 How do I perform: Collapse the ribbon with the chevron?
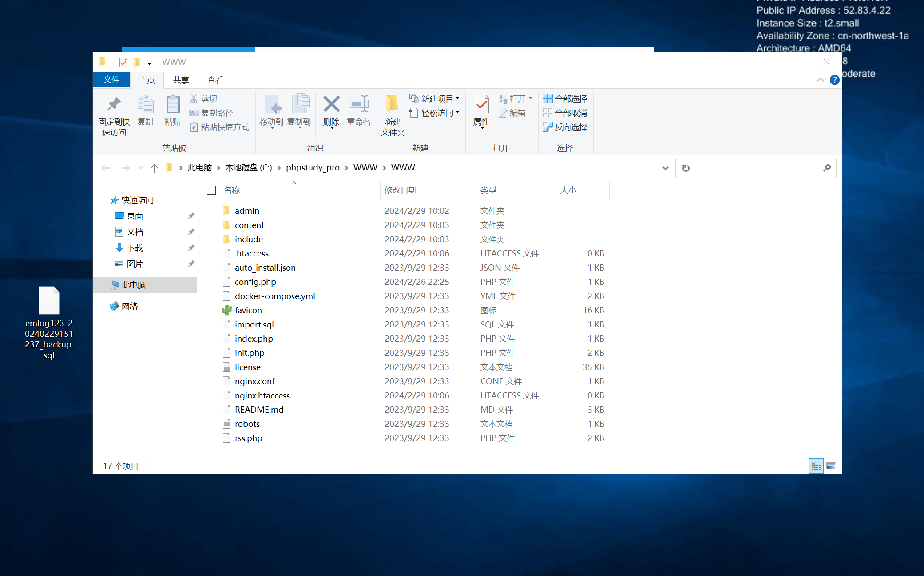click(x=820, y=80)
